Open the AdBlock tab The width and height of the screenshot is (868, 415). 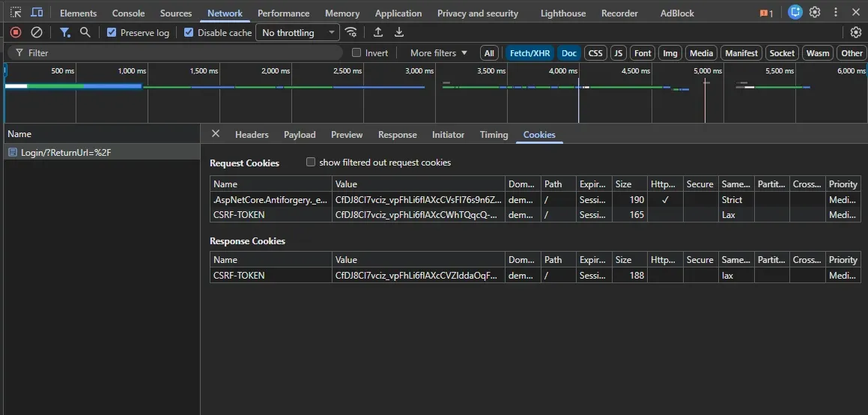(677, 13)
